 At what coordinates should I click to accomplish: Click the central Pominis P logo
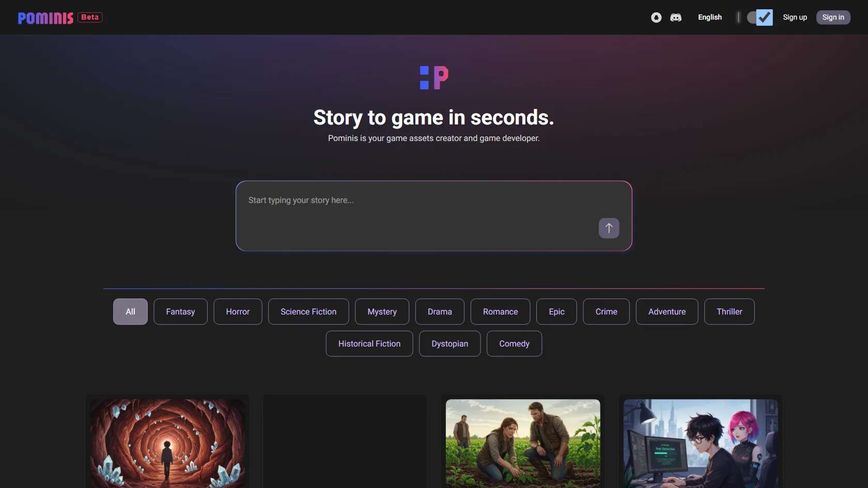(434, 77)
